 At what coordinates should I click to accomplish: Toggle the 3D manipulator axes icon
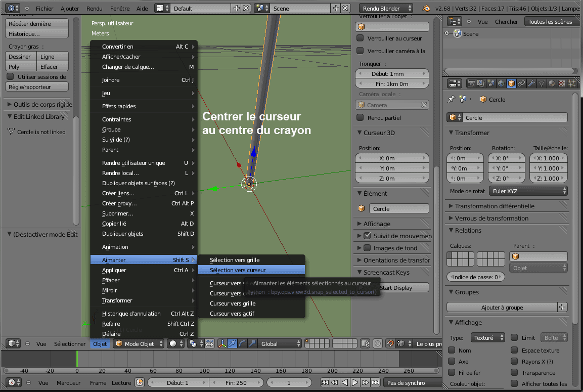click(222, 343)
